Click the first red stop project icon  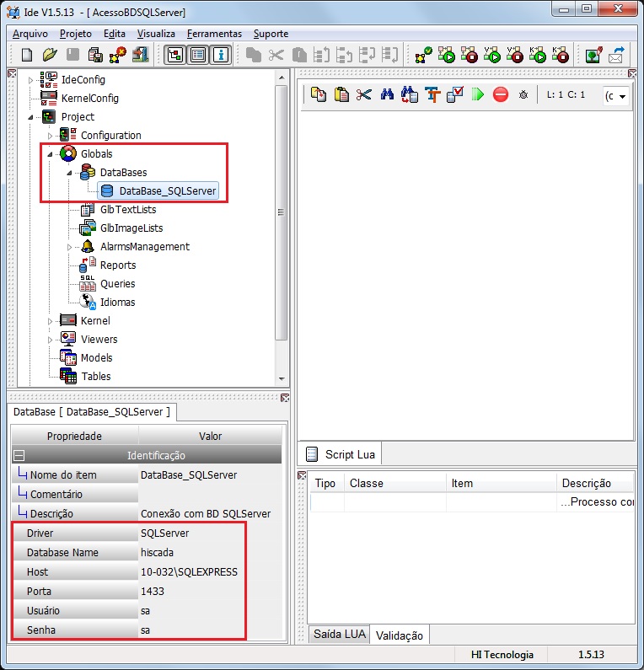click(470, 55)
